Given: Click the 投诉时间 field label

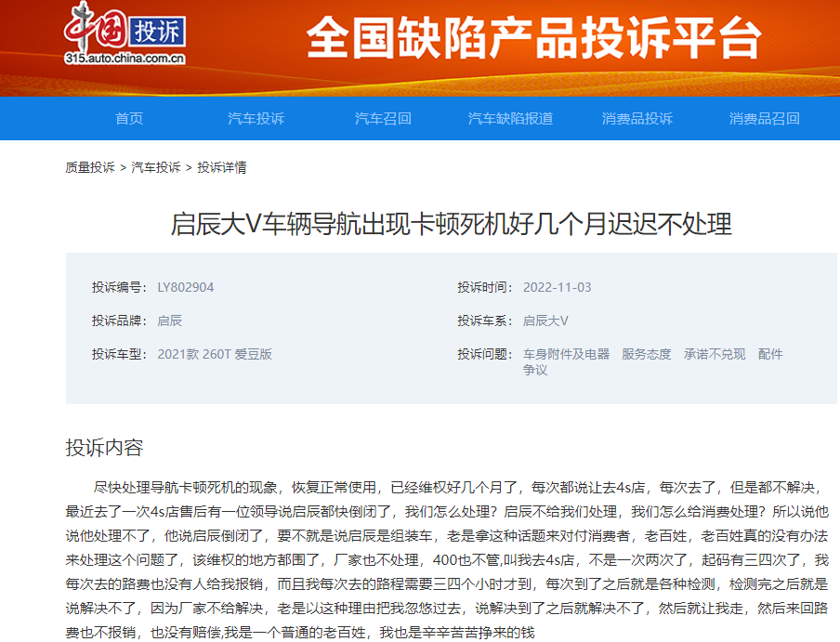Looking at the screenshot, I should (x=485, y=287).
